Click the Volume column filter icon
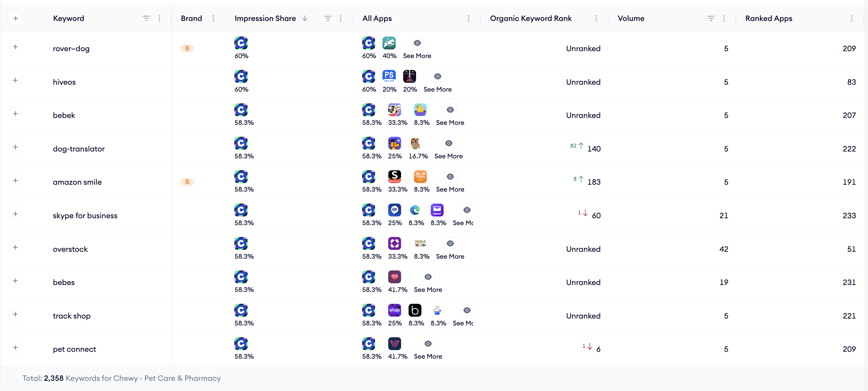The image size is (868, 391). [x=711, y=19]
